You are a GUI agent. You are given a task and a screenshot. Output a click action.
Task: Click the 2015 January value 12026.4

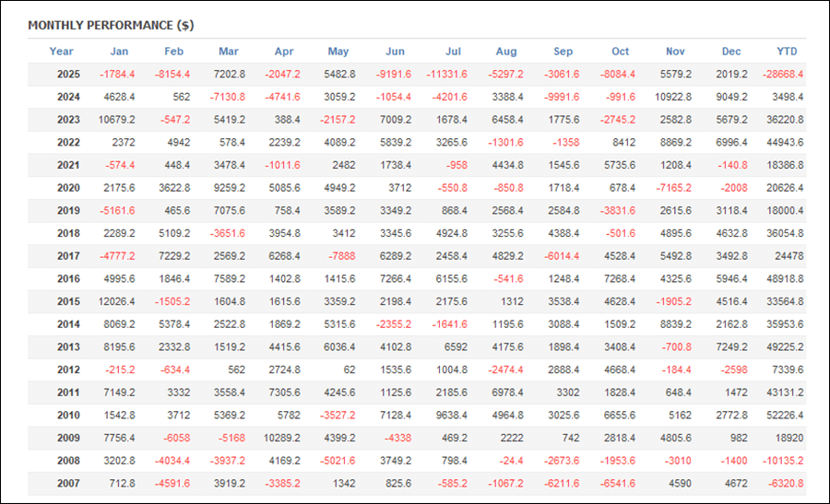pos(114,301)
